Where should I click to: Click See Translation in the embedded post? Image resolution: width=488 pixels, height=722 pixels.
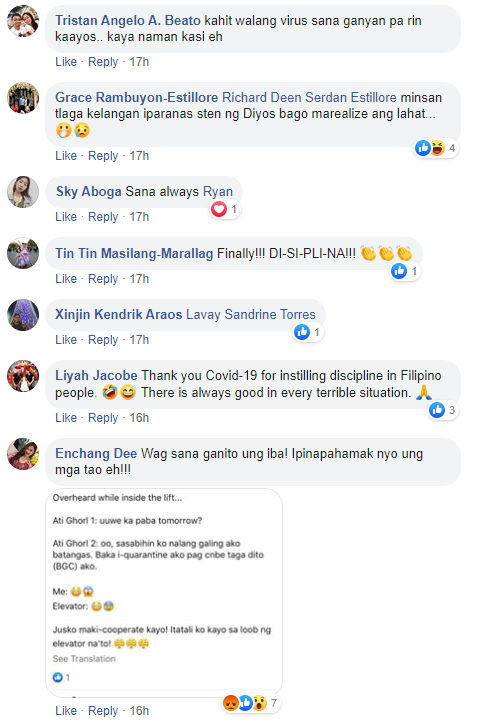point(84,659)
